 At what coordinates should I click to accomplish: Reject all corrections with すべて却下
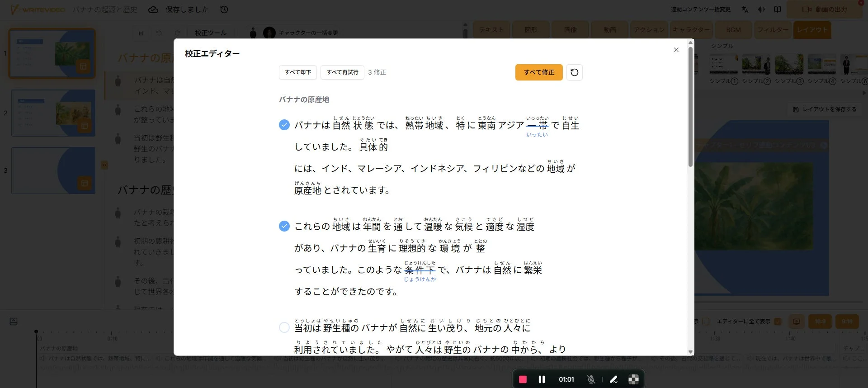pos(298,72)
